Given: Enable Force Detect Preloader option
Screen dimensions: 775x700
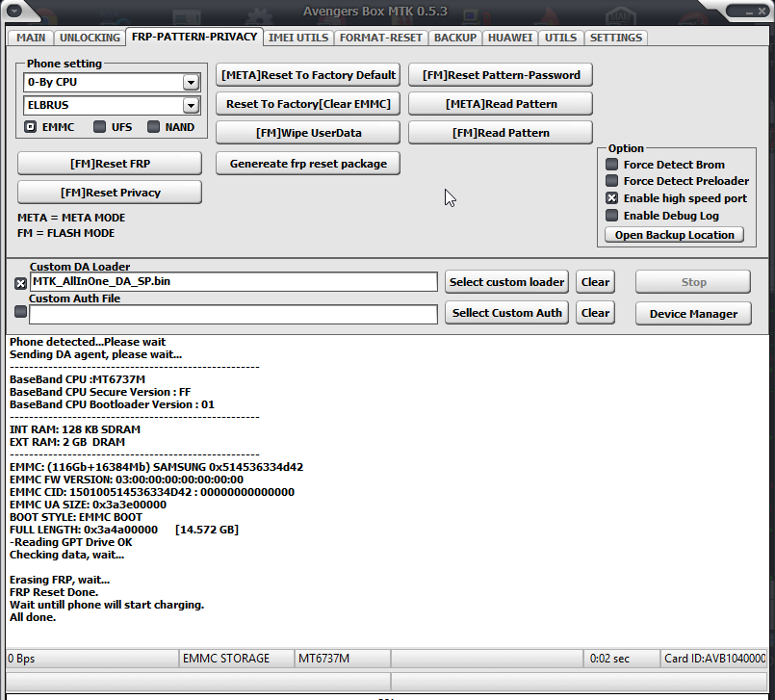Looking at the screenshot, I should pos(612,181).
